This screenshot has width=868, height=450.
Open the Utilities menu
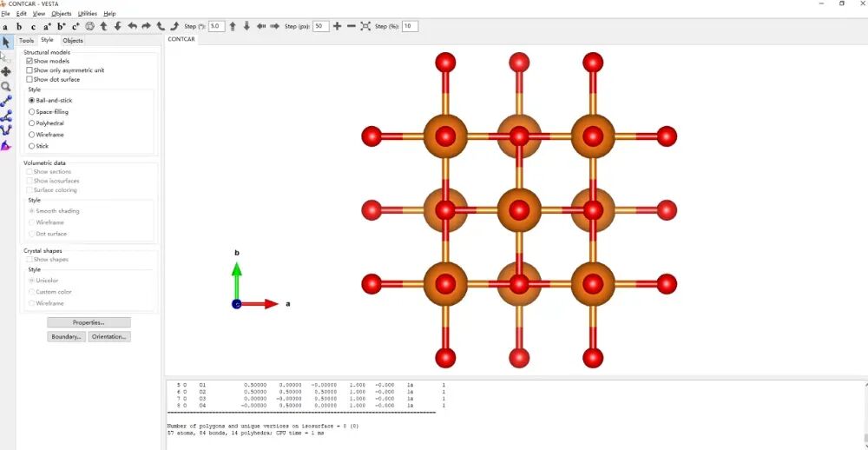point(87,14)
